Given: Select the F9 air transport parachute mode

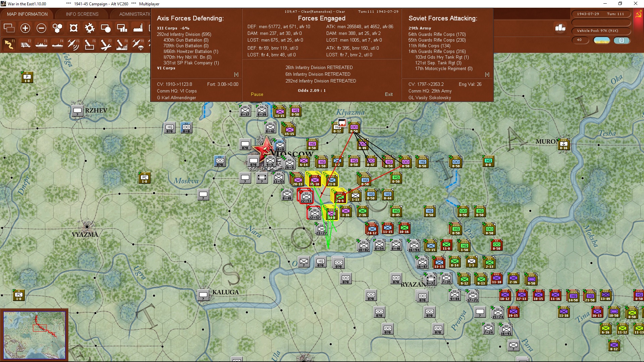Looking at the screenshot, I should pyautogui.click(x=138, y=44).
